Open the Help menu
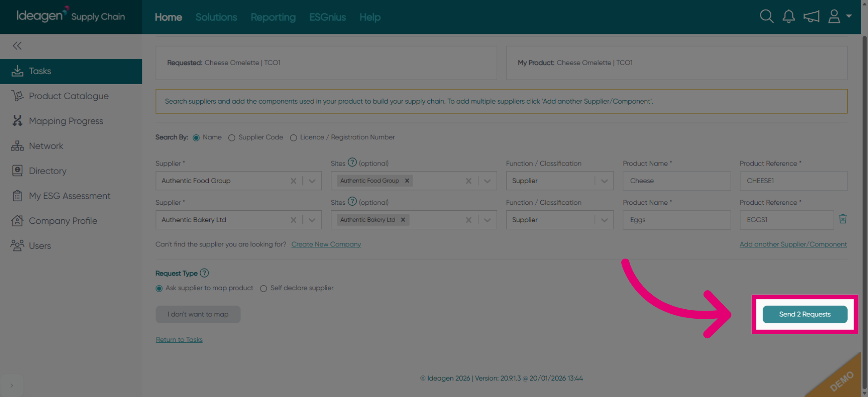868x397 pixels. point(370,17)
